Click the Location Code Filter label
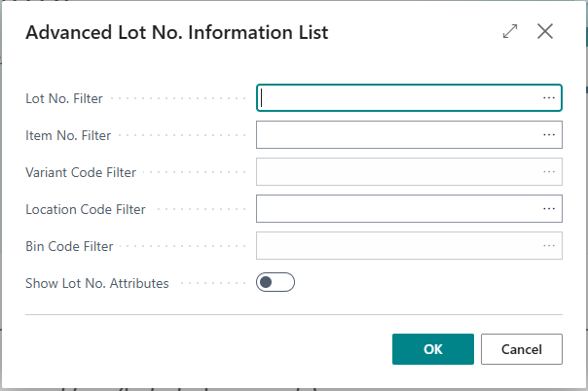 (86, 210)
